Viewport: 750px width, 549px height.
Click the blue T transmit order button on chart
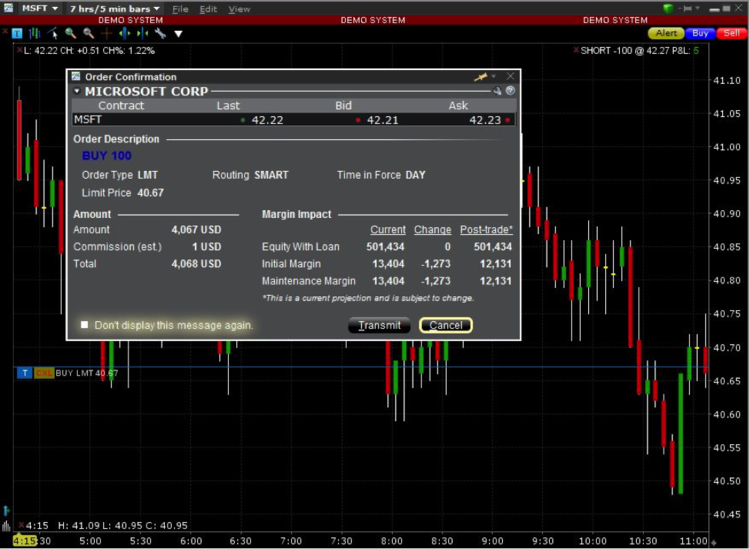24,373
